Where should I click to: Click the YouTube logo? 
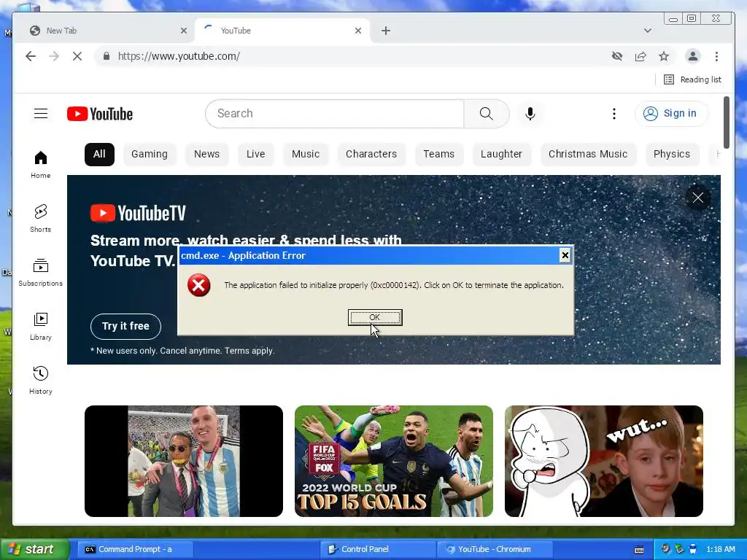pos(100,114)
